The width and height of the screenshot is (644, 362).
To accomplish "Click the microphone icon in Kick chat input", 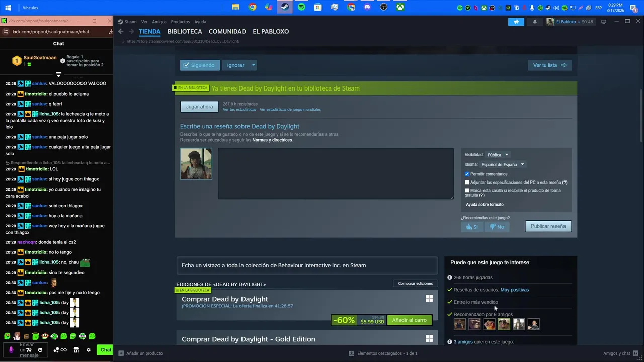I will (x=11, y=350).
